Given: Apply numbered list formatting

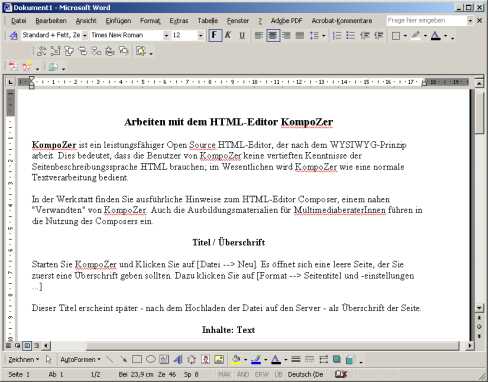Looking at the screenshot, I should click(x=337, y=35).
